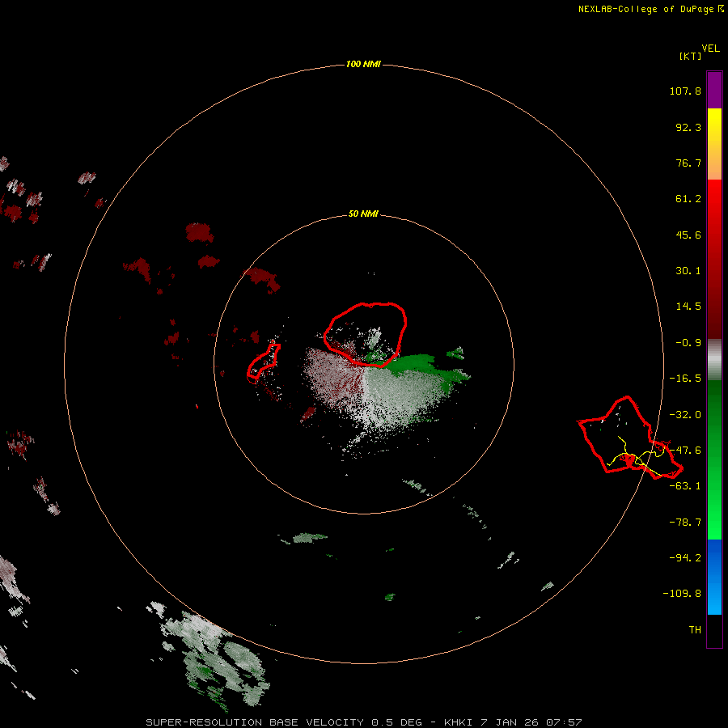
Task: Click the TH legend label
Action: click(x=695, y=630)
